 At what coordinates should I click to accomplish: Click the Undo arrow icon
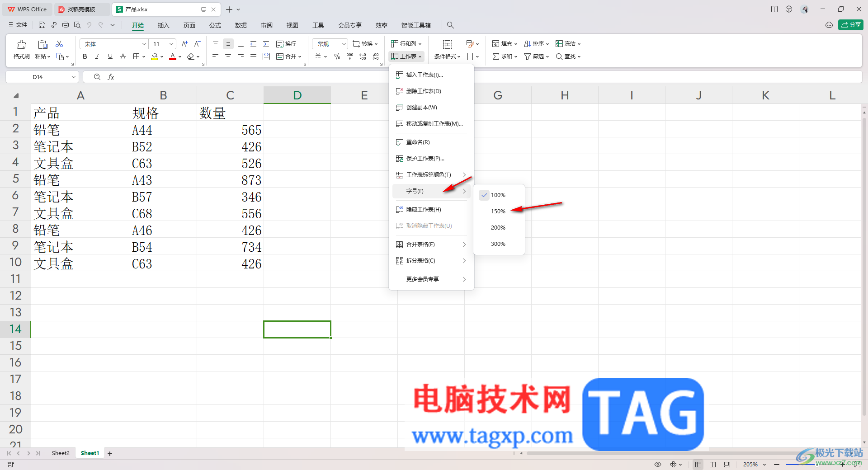click(89, 25)
